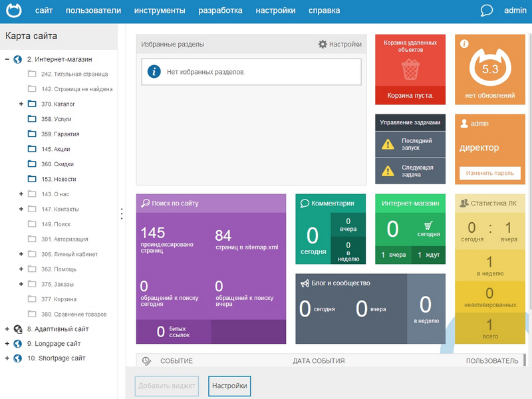Expand the 8. Адаптивный сайт node

point(7,329)
